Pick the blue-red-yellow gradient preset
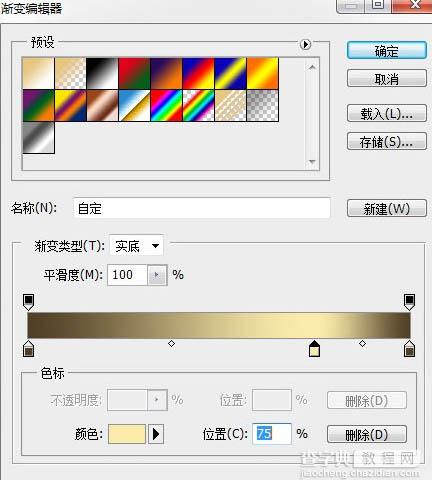The width and height of the screenshot is (432, 480). click(198, 73)
